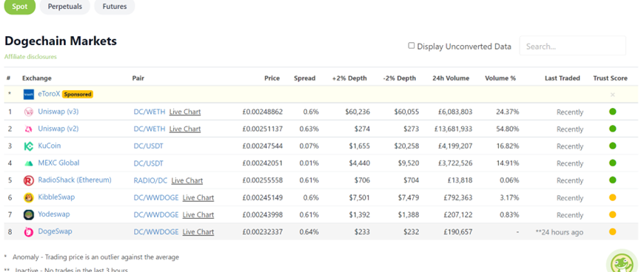Sort by Exchange column header
The image size is (644, 272).
[x=36, y=78]
